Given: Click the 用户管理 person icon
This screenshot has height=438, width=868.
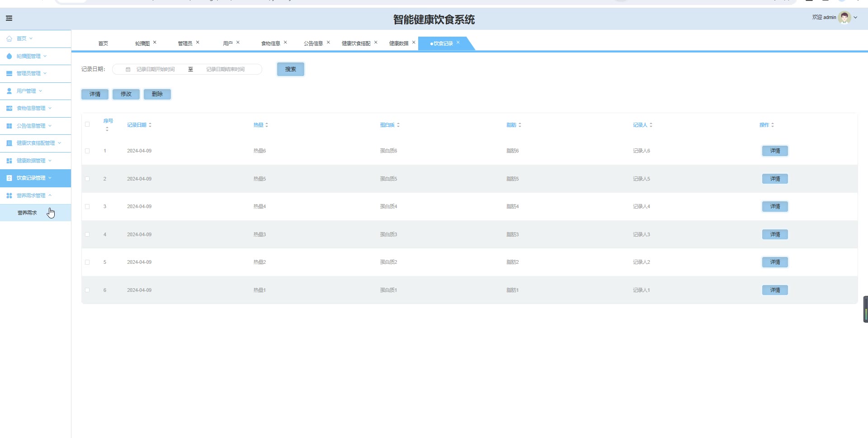Looking at the screenshot, I should pos(9,91).
